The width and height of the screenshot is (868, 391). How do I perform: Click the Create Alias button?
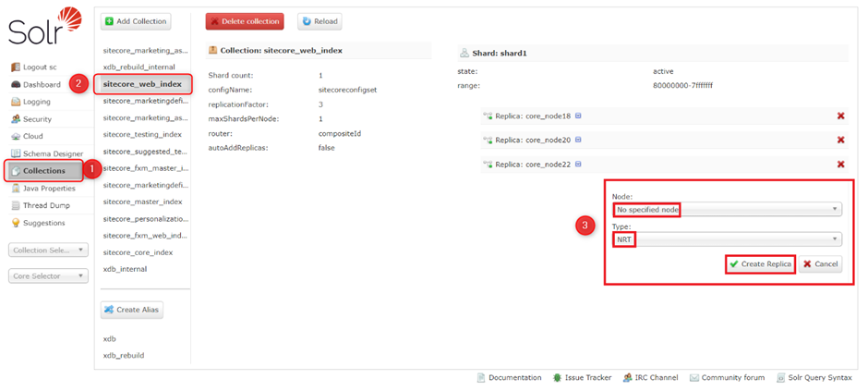(x=132, y=310)
